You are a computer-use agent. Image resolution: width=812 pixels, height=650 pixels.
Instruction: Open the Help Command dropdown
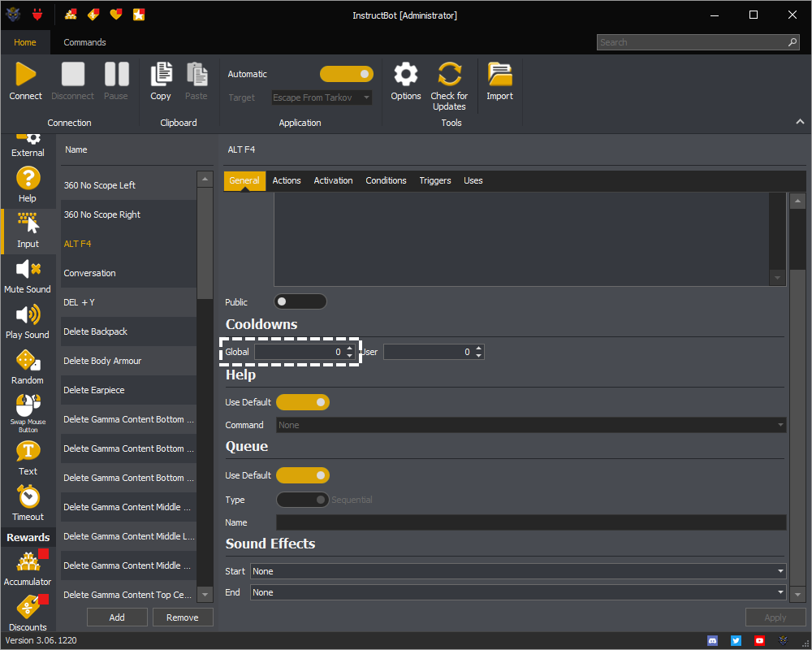(x=531, y=425)
